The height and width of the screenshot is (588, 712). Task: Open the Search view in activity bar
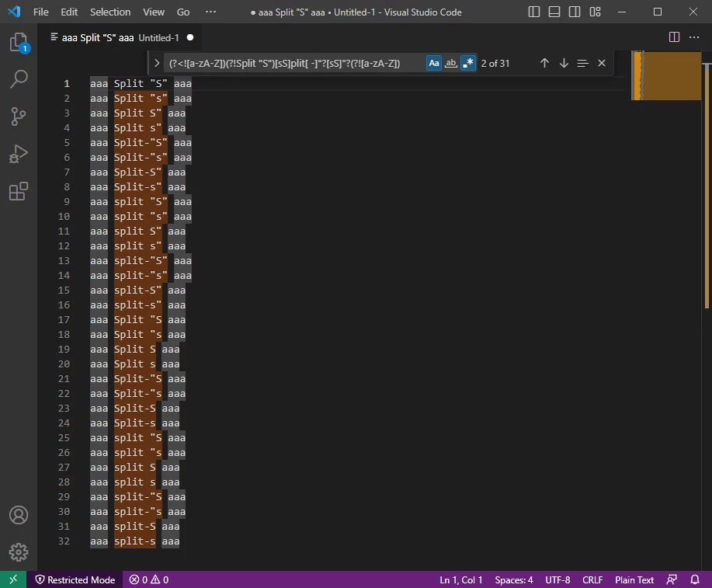pos(19,79)
